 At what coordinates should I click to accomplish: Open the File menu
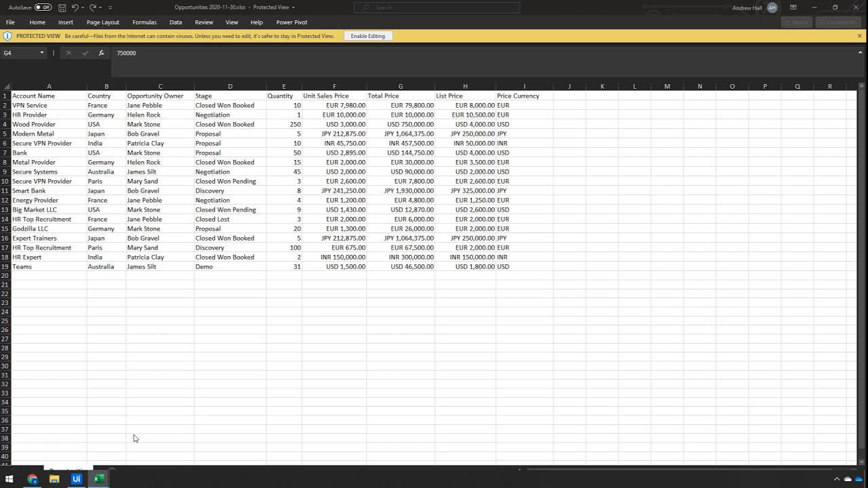pos(10,22)
